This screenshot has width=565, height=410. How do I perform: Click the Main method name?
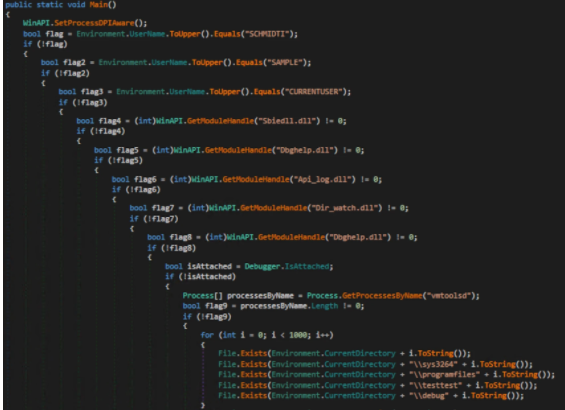pos(98,5)
